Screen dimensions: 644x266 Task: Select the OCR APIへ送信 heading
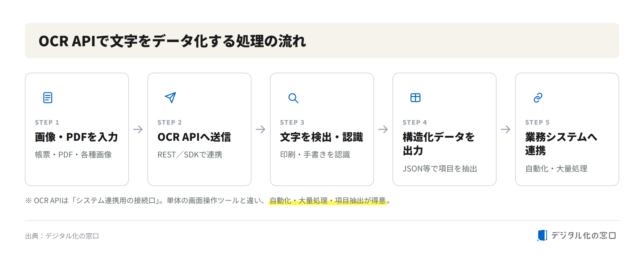pyautogui.click(x=194, y=137)
